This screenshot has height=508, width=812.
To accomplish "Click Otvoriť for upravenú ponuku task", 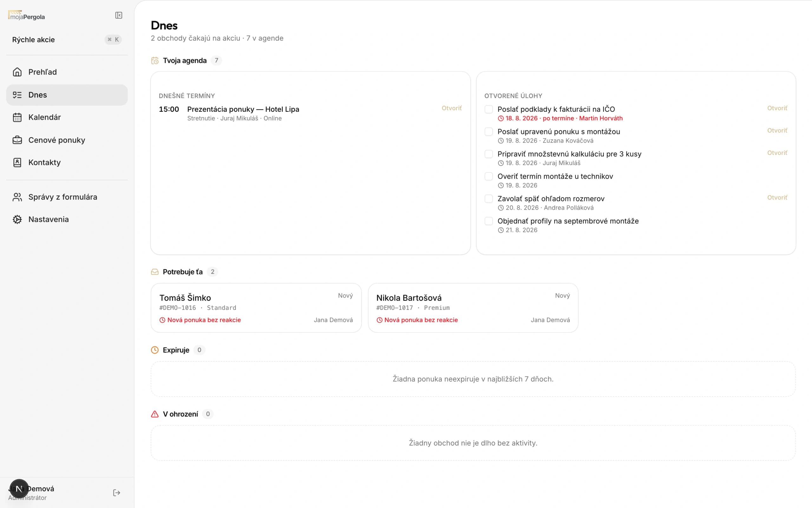I will [x=777, y=130].
